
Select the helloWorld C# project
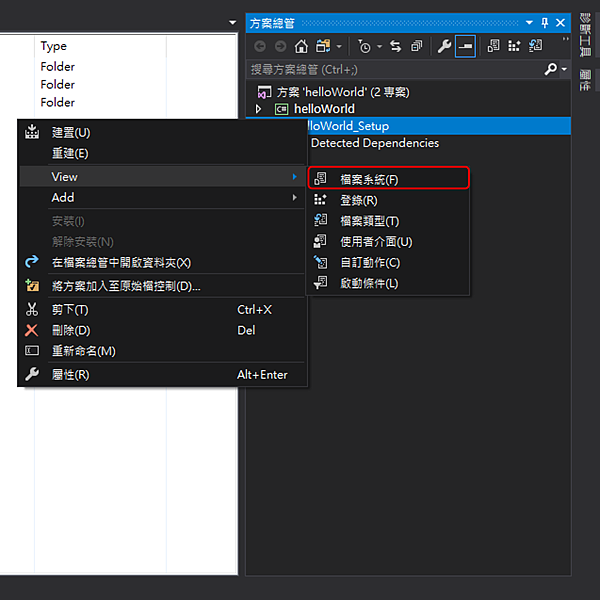(x=324, y=109)
